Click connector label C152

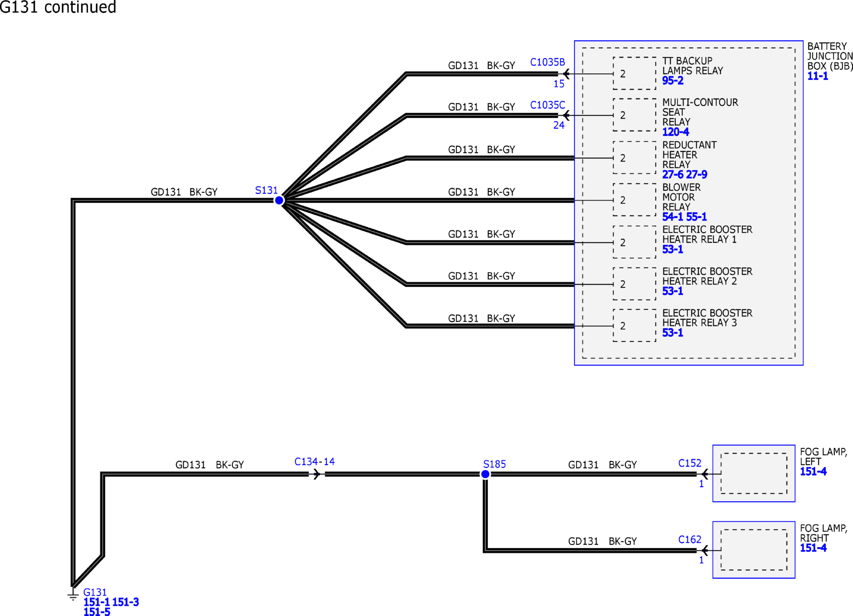(690, 463)
